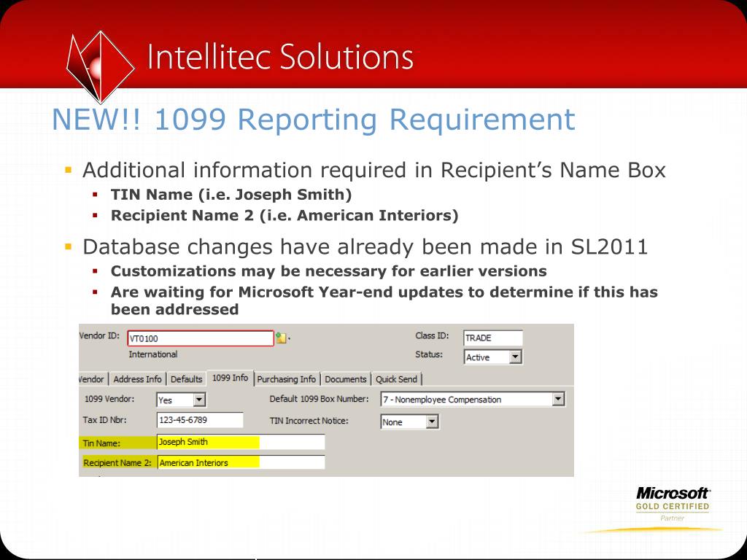Click the TIN Incorrect Notice: label
747x560 pixels.
click(x=309, y=421)
